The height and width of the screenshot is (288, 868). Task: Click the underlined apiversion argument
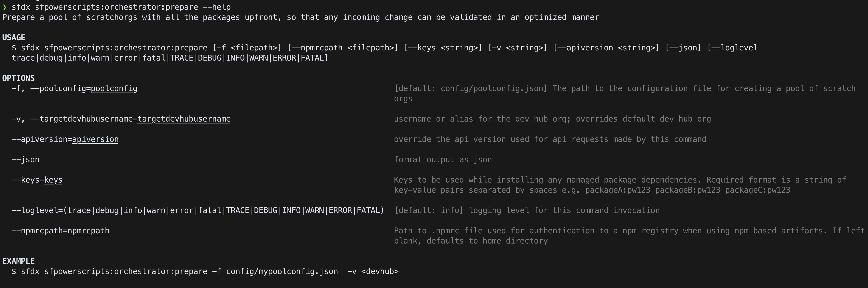(x=95, y=139)
